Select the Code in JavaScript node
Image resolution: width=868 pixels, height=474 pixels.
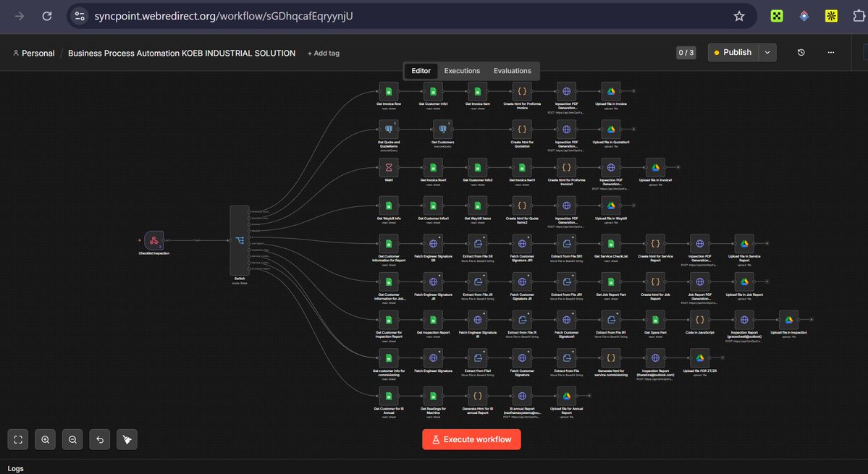click(700, 321)
